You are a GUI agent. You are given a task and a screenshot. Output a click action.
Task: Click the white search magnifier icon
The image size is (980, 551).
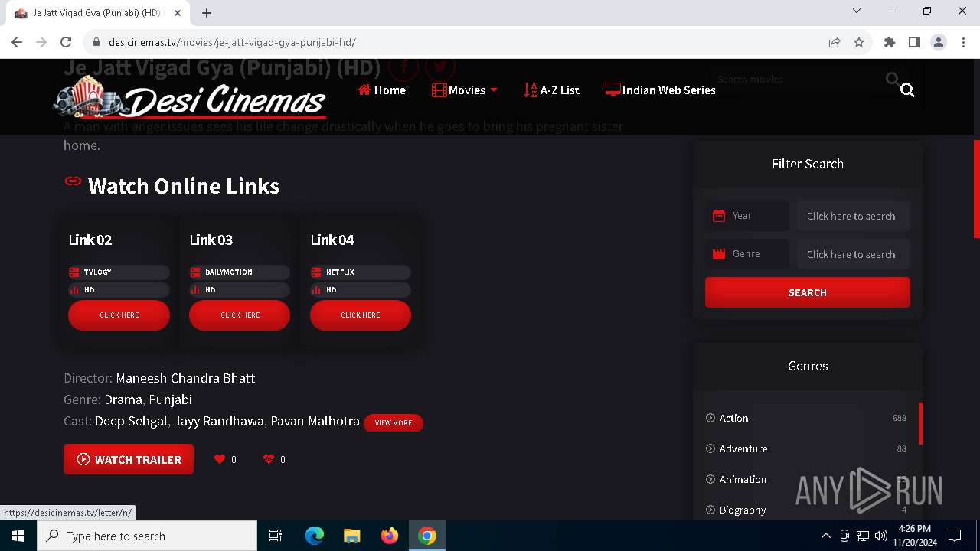(907, 90)
